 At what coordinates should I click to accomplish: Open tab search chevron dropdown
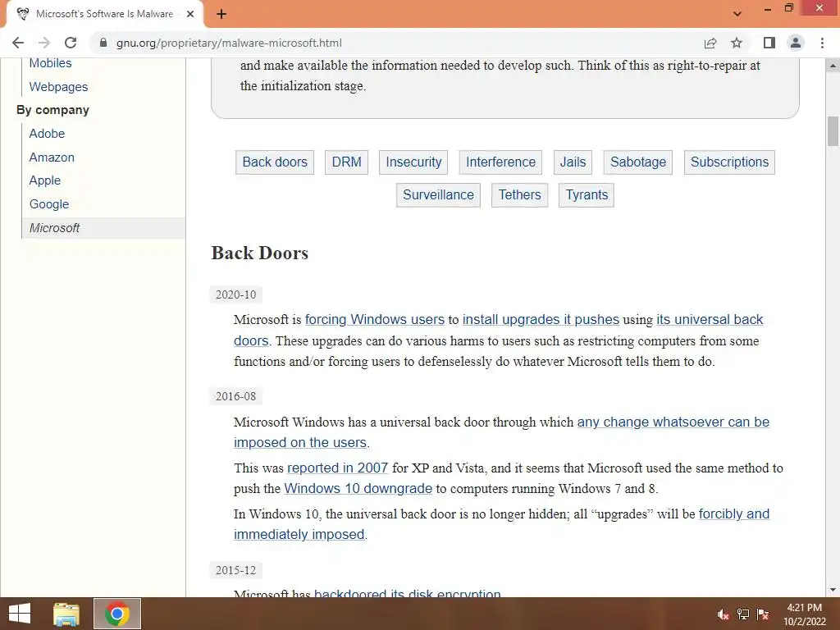pos(737,14)
